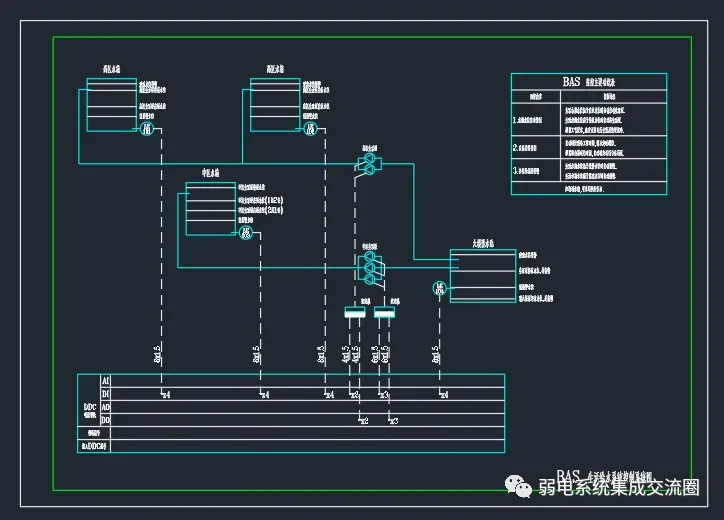Select the level sensor symbol on the middle-zone tank
This screenshot has height=520, width=724.
point(246,233)
